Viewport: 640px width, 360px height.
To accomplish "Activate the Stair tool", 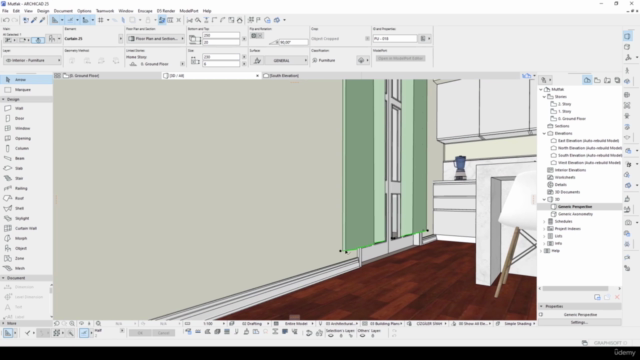I will [26, 178].
